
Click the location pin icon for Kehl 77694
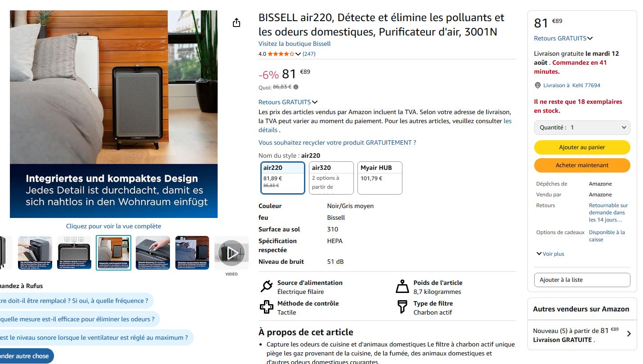click(537, 85)
